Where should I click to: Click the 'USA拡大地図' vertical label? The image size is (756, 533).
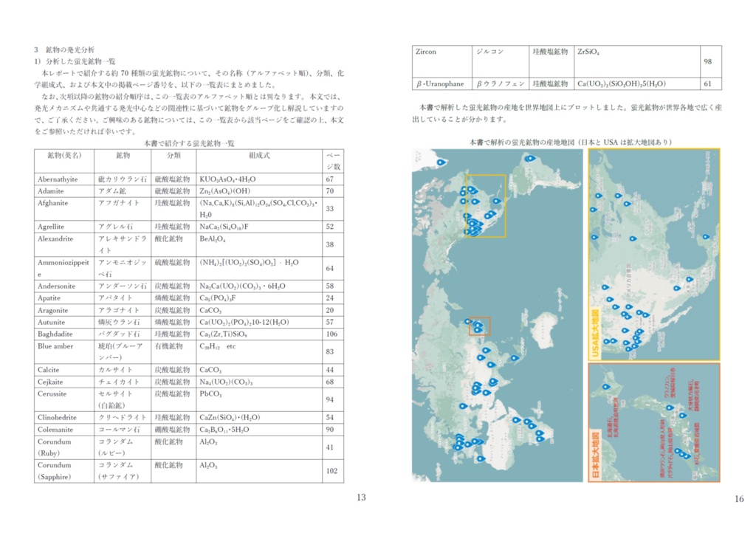(595, 334)
